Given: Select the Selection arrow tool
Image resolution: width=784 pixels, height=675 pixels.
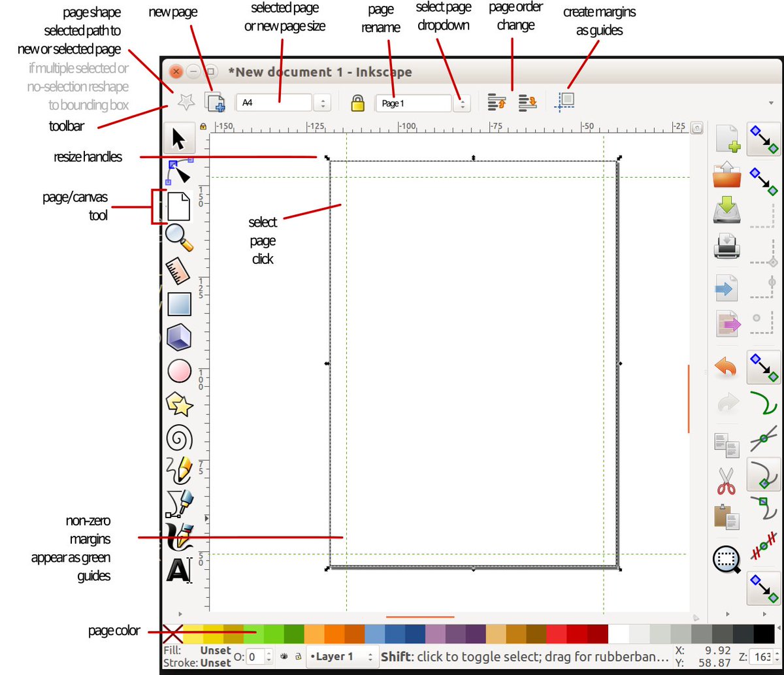Looking at the screenshot, I should 180,138.
